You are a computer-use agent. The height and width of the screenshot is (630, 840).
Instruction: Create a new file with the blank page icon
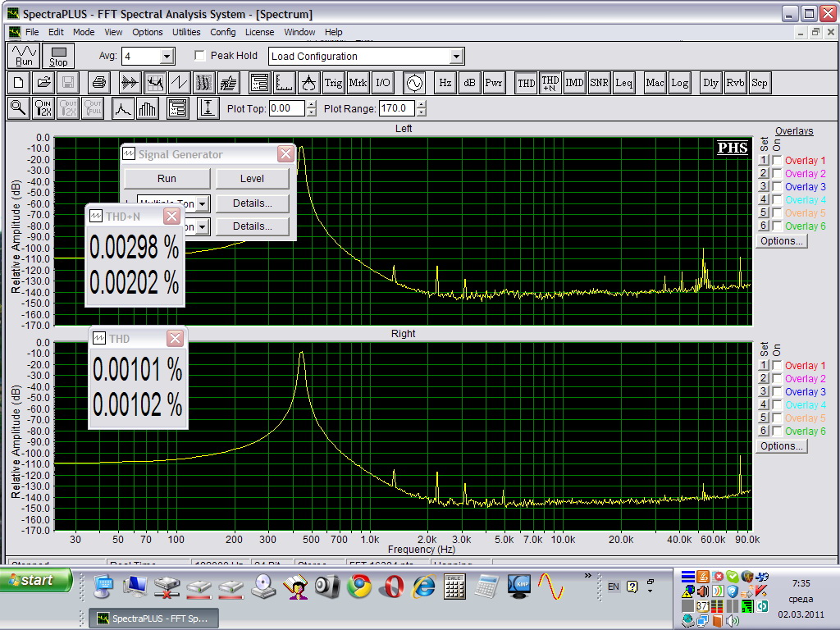coord(18,83)
